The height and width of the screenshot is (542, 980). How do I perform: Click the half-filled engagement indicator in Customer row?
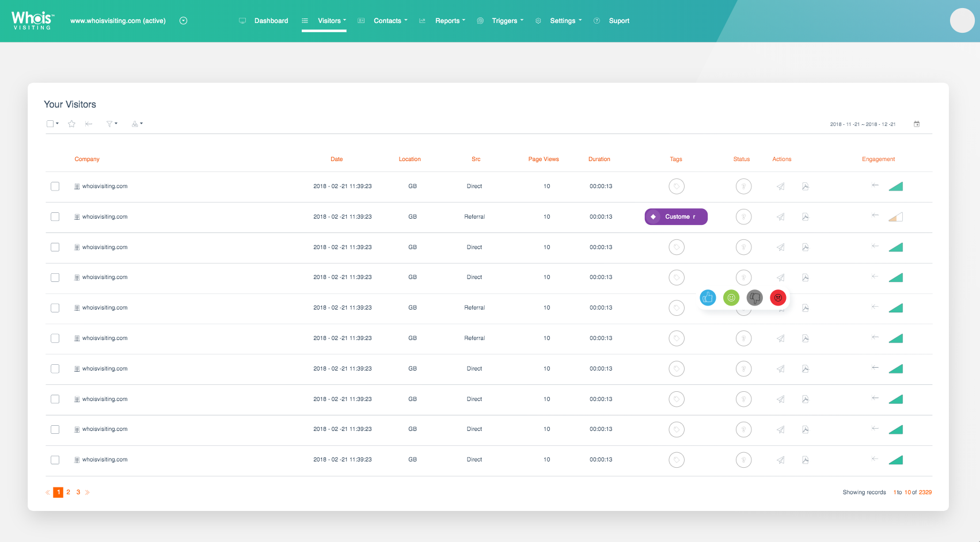coord(895,217)
